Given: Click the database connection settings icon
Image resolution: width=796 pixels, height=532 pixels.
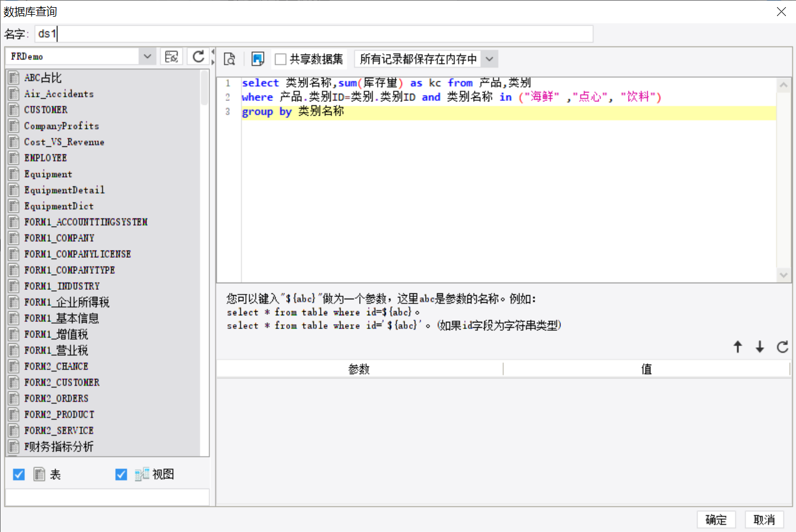Looking at the screenshot, I should pyautogui.click(x=172, y=57).
